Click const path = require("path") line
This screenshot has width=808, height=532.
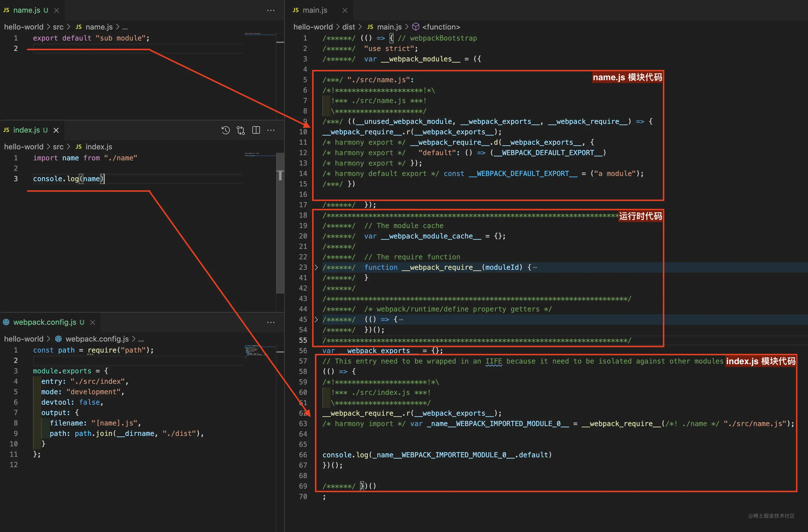coord(93,350)
